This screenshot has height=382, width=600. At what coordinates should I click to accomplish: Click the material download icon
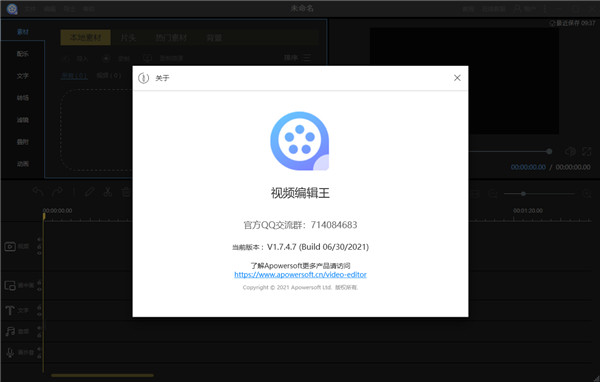147,59
